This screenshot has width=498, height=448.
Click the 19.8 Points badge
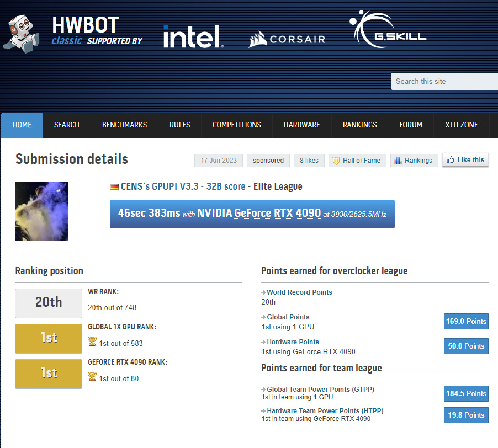point(466,415)
